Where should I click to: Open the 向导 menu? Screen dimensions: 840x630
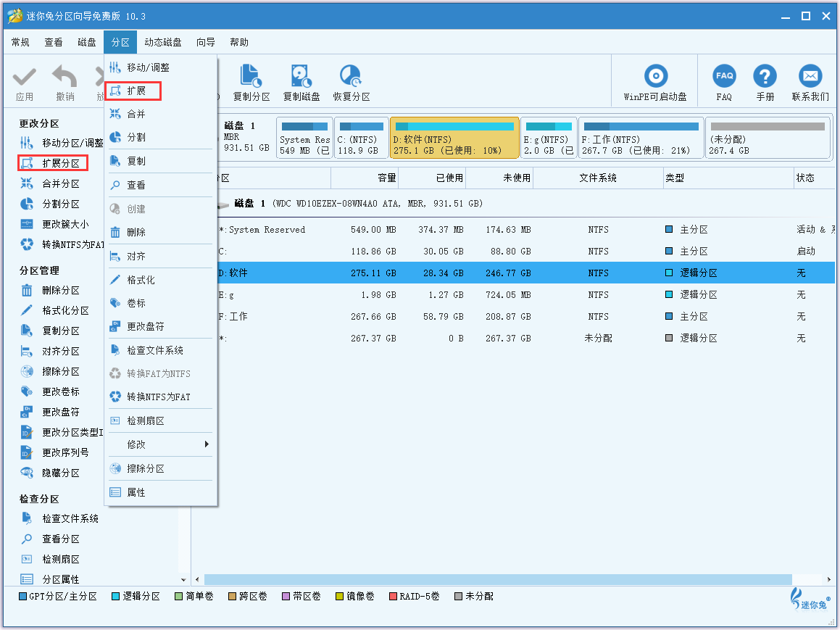click(x=206, y=42)
